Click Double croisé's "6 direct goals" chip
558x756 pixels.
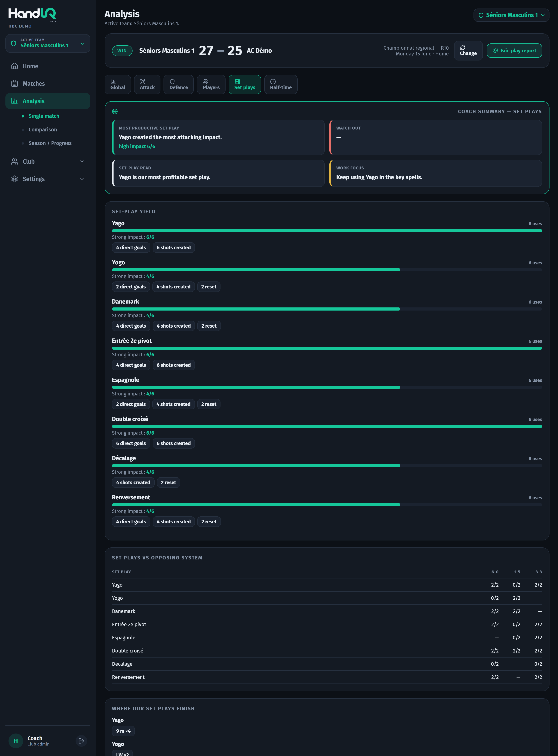click(131, 443)
